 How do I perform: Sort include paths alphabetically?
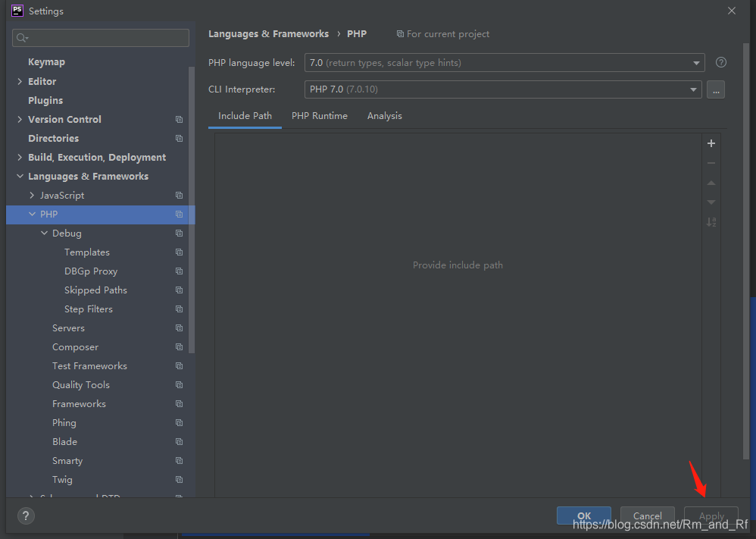point(711,222)
